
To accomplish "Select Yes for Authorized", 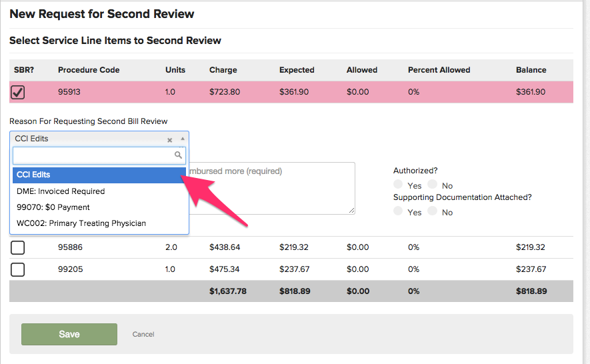I will (x=398, y=184).
